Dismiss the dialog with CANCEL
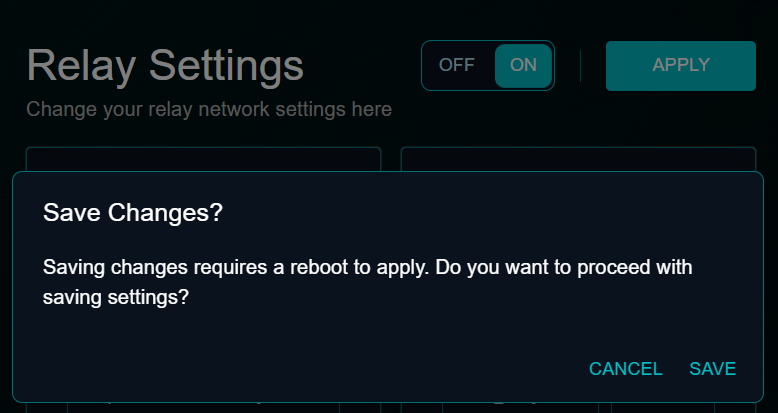Viewport: 778px width, 413px height. point(625,369)
